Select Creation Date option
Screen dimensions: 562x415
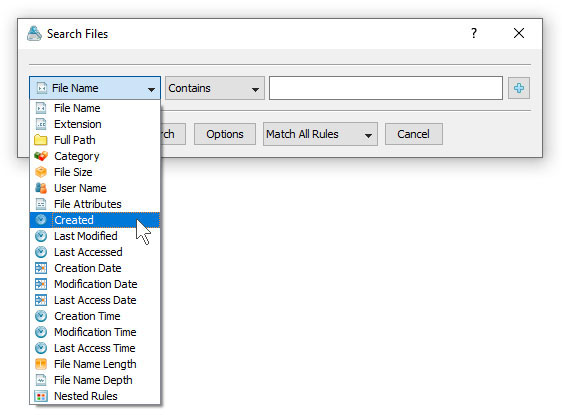tap(95, 268)
